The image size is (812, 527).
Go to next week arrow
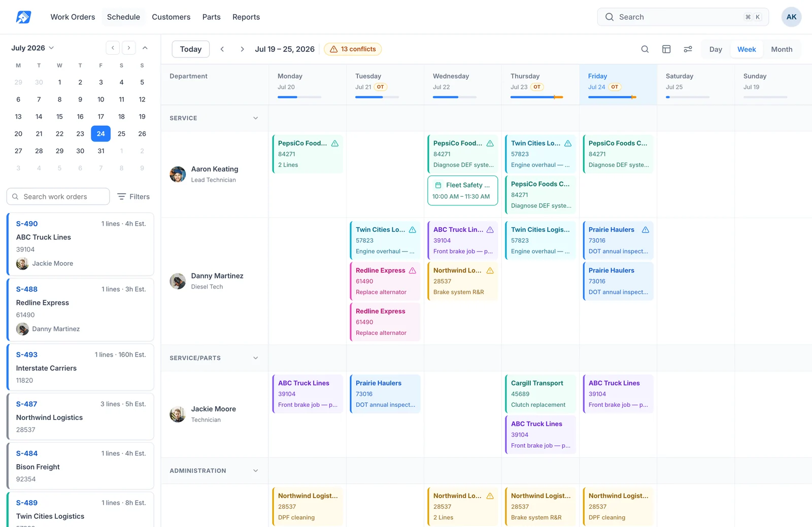click(242, 49)
